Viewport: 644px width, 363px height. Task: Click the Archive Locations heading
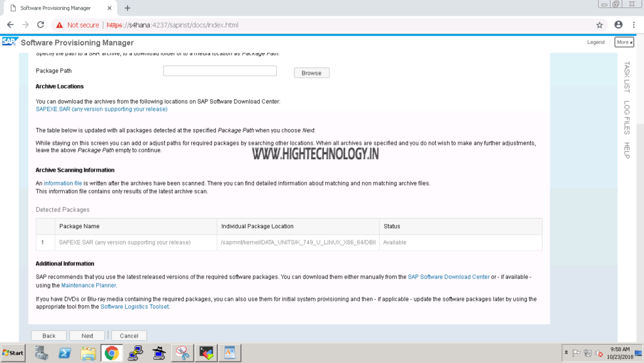pos(60,86)
